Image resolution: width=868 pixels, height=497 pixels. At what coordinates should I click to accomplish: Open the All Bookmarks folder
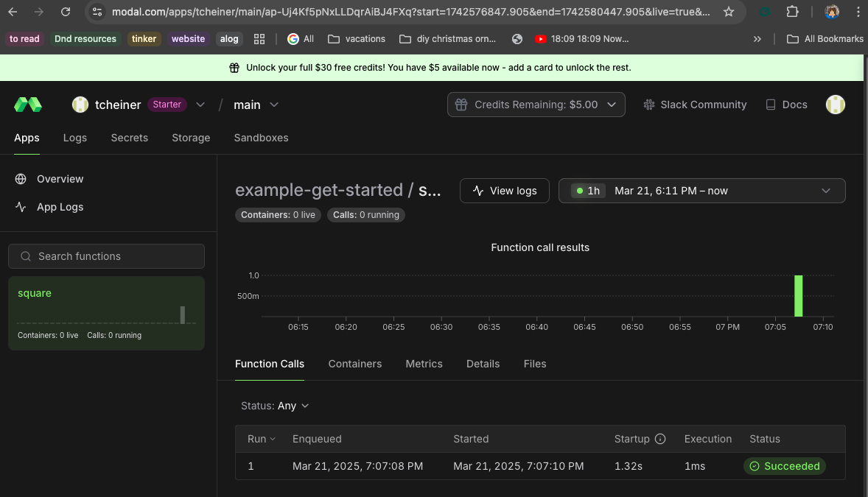click(x=825, y=39)
